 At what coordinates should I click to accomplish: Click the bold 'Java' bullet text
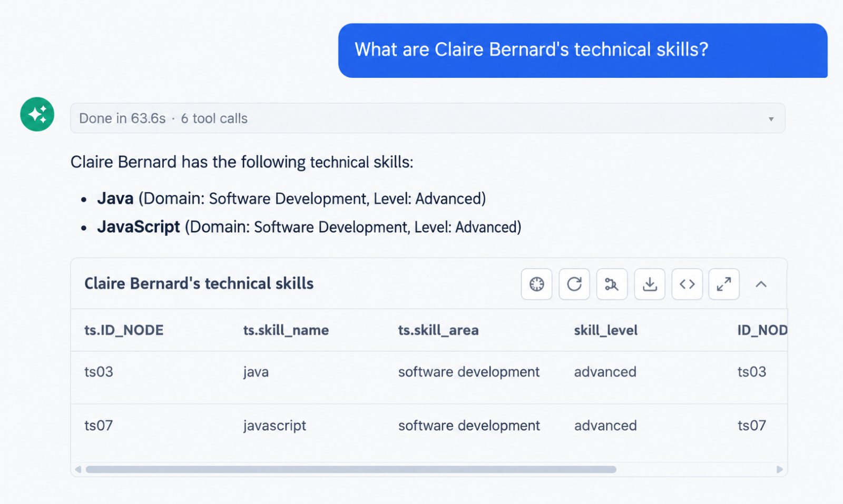click(x=115, y=199)
